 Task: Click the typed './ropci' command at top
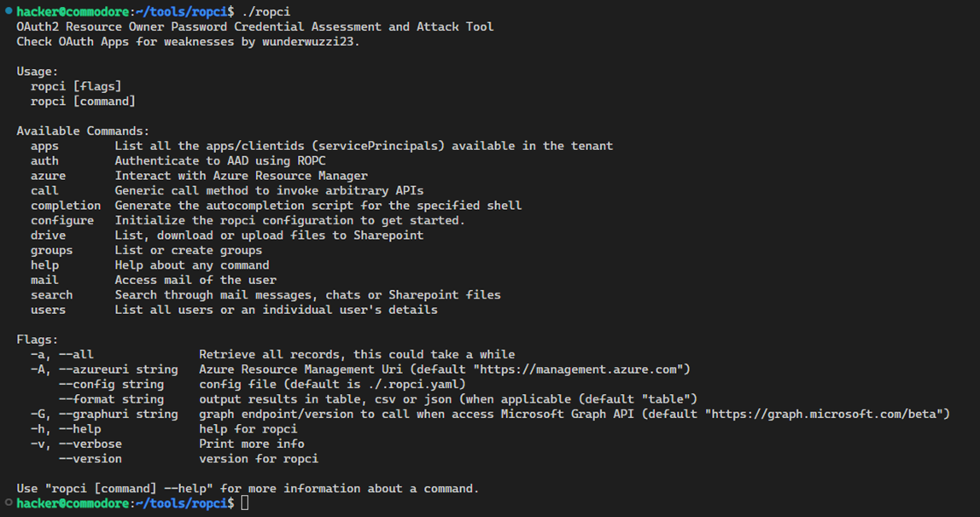click(x=265, y=12)
